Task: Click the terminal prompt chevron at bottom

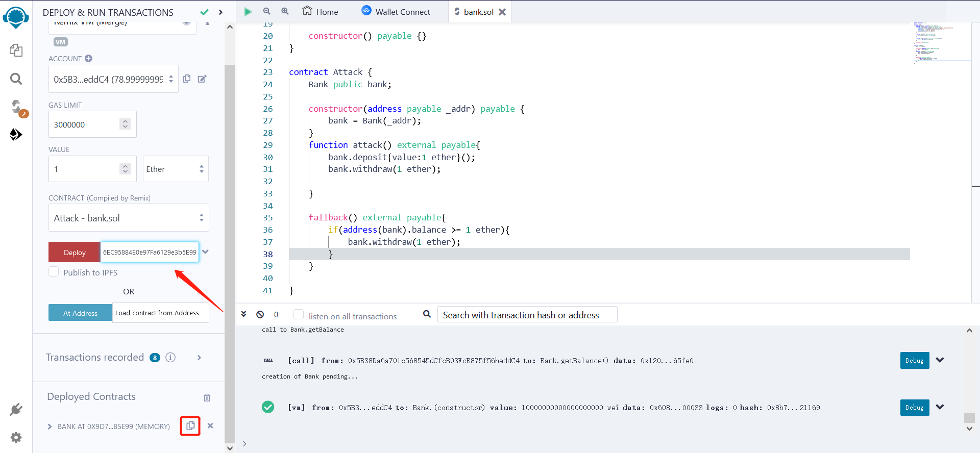Action: pyautogui.click(x=244, y=443)
